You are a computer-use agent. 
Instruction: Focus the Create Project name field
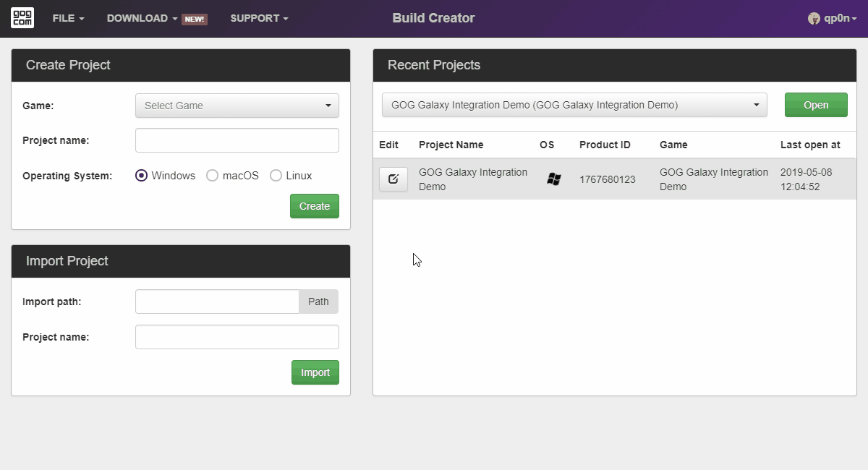coord(237,140)
